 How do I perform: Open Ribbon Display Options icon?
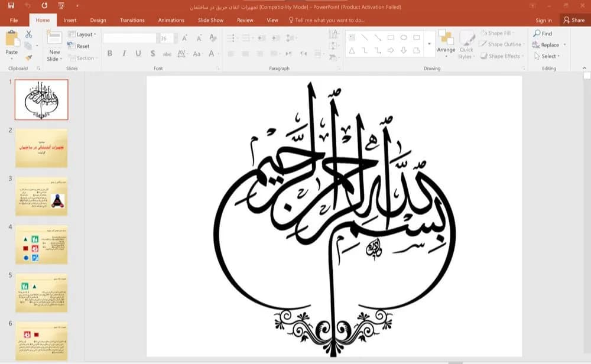[x=532, y=6]
